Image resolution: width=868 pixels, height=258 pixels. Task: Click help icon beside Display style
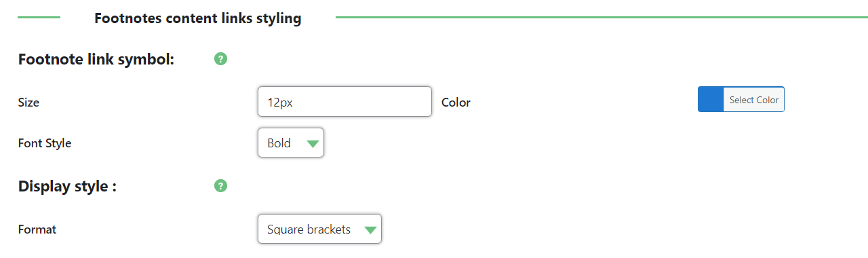(x=220, y=186)
